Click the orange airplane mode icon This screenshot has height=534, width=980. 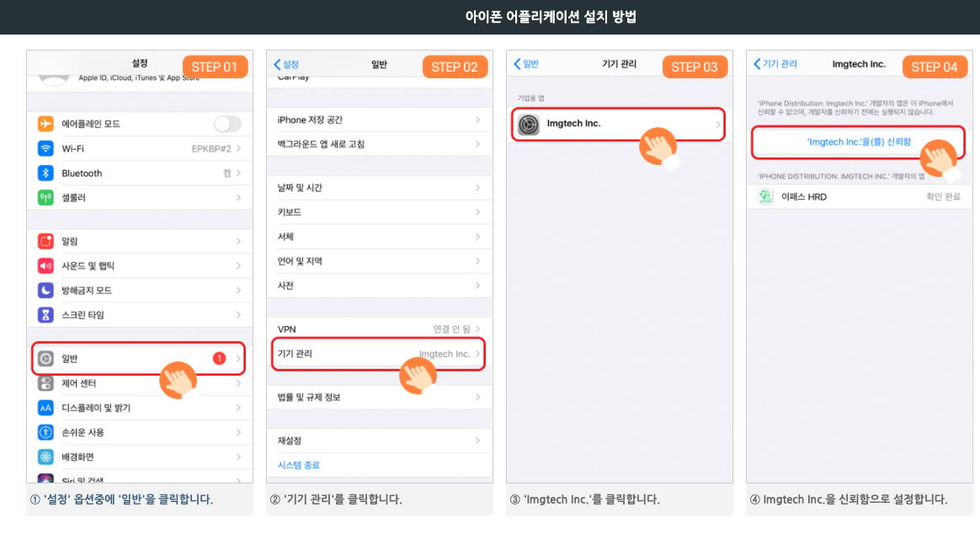coord(45,125)
